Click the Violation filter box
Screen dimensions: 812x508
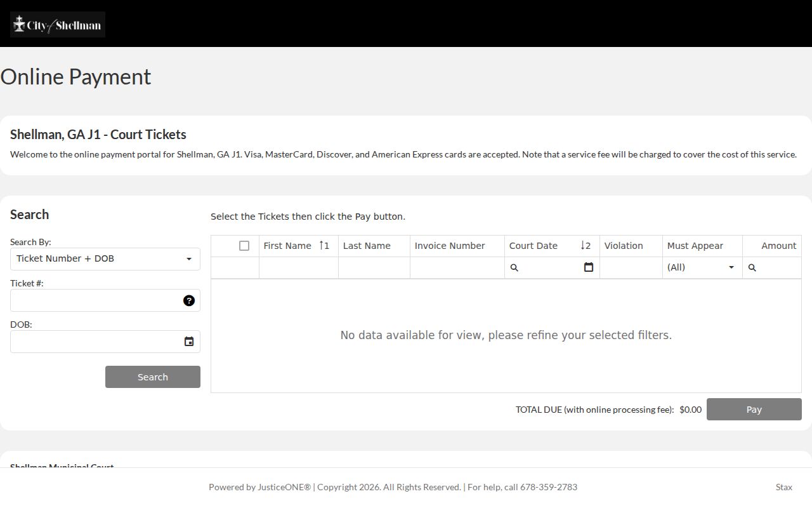(631, 268)
